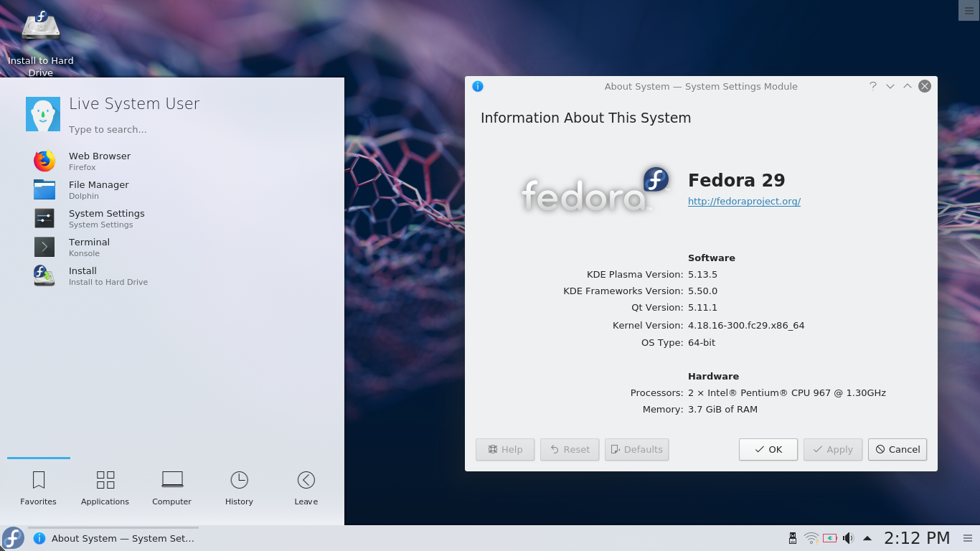
Task: Open the Wi-Fi network tray icon
Action: point(811,537)
